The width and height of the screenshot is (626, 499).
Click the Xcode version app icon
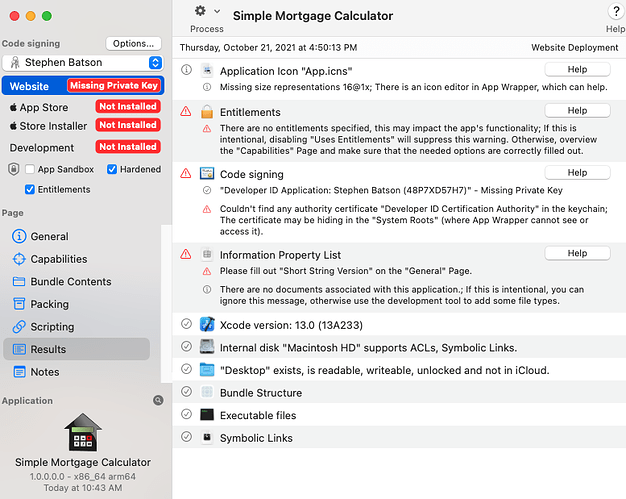[x=207, y=324]
